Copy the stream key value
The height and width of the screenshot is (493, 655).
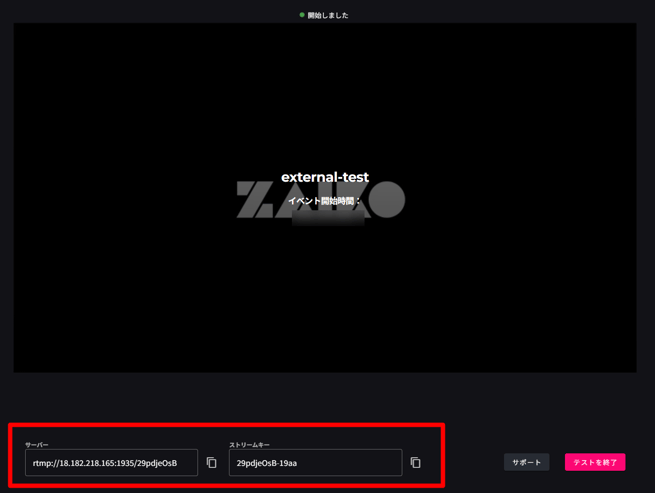pos(416,463)
